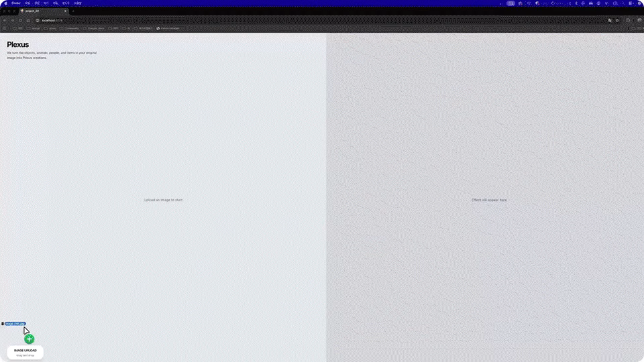Click the IMAGE UPLOAD button
The height and width of the screenshot is (362, 644).
[25, 352]
